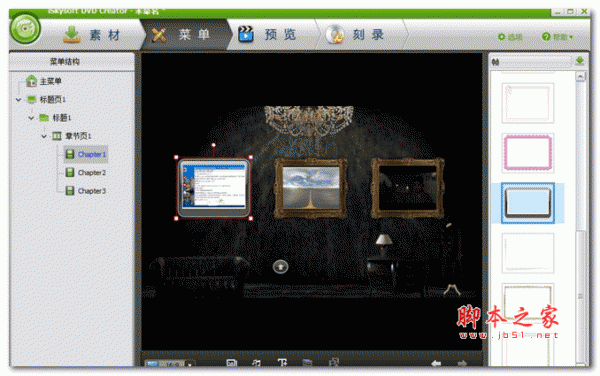Choose the light pink thin frame template
Screen dimensions: 600x376
click(528, 103)
